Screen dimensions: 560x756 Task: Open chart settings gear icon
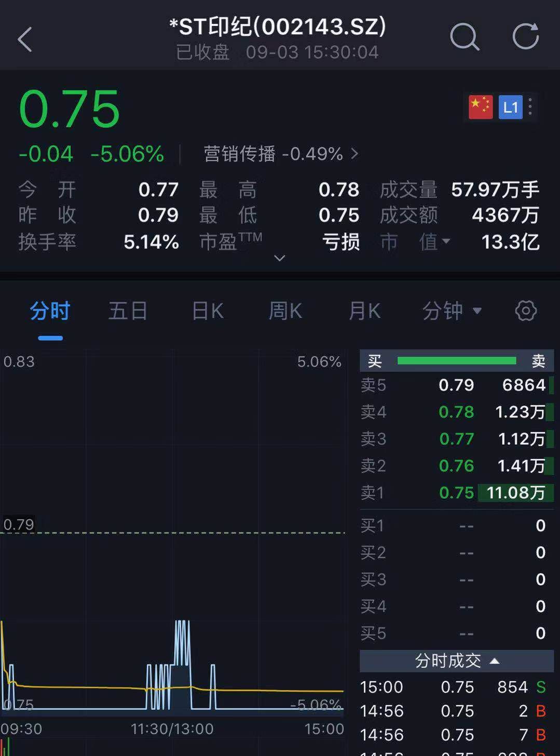526,311
